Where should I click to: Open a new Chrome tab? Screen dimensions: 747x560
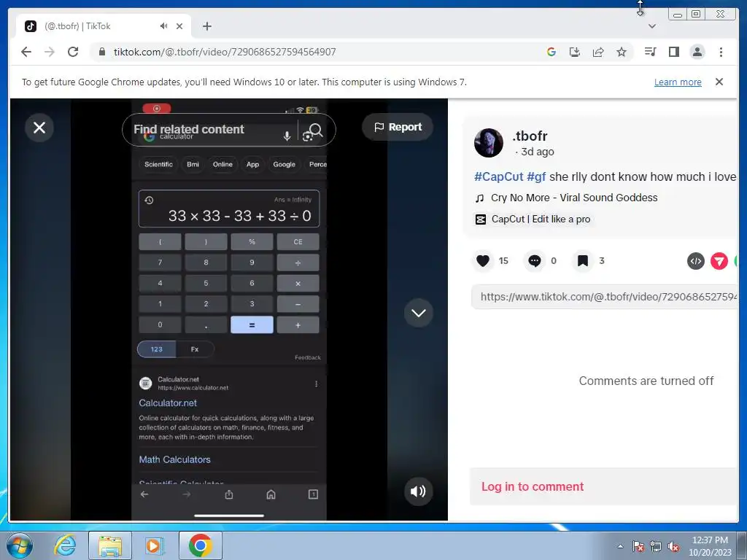coord(206,26)
